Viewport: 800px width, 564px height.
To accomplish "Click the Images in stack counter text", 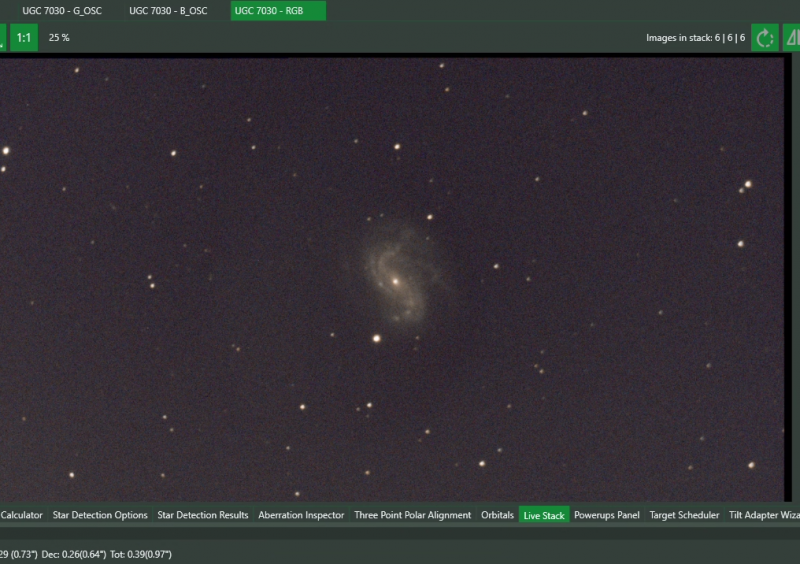I will point(695,38).
